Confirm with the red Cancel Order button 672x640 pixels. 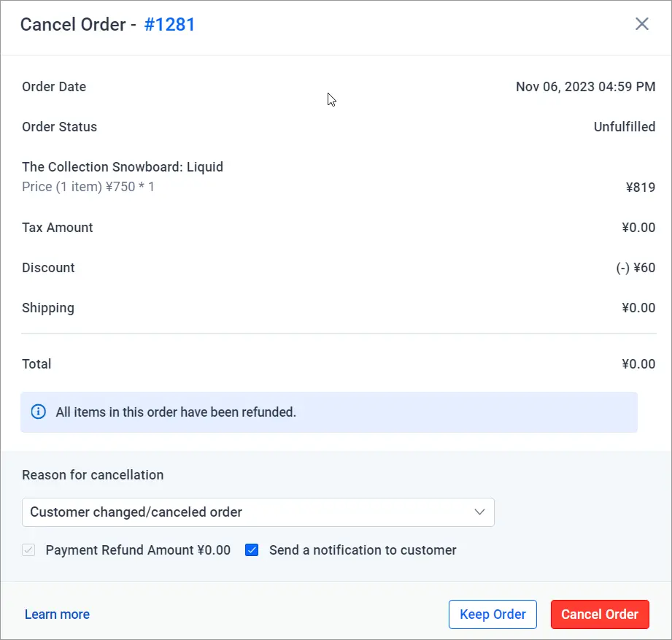(600, 614)
